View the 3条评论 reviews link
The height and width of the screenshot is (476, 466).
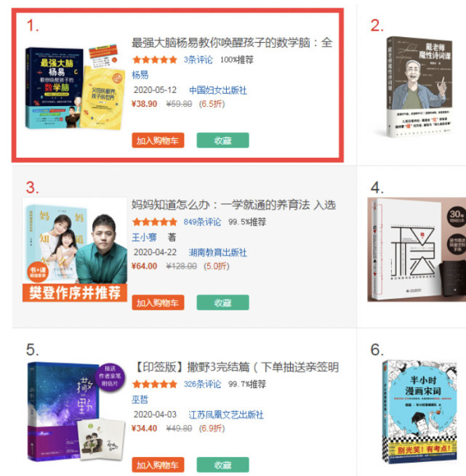[198, 60]
